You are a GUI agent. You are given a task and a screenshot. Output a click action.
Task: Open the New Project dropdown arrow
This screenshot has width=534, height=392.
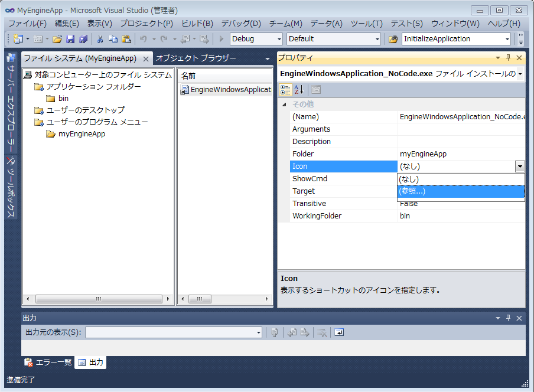(x=28, y=39)
